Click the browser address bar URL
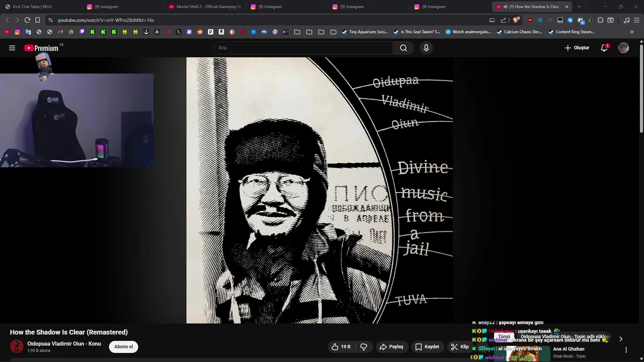Viewport: 644px width, 362px height. click(106, 20)
